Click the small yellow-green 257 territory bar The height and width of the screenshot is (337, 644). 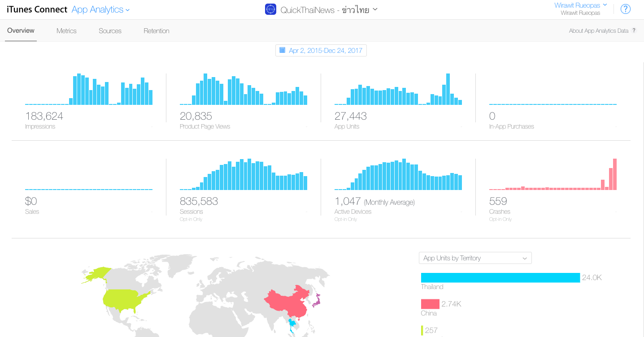(422, 330)
